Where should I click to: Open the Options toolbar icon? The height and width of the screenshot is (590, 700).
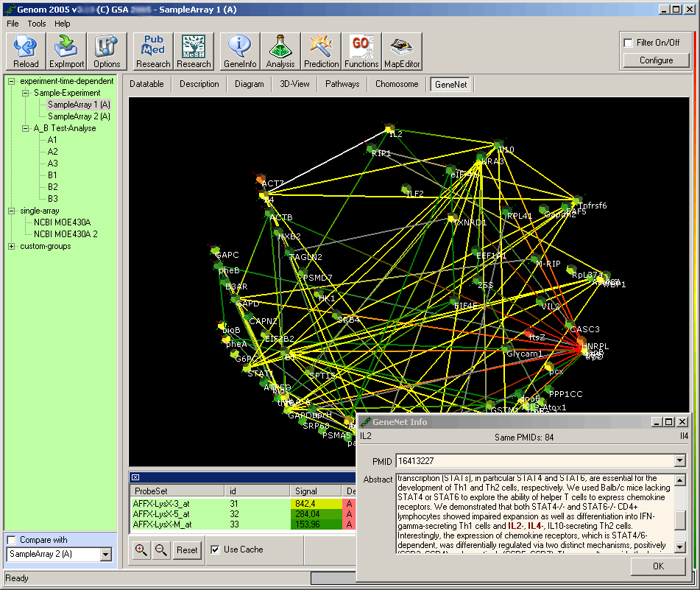(107, 52)
